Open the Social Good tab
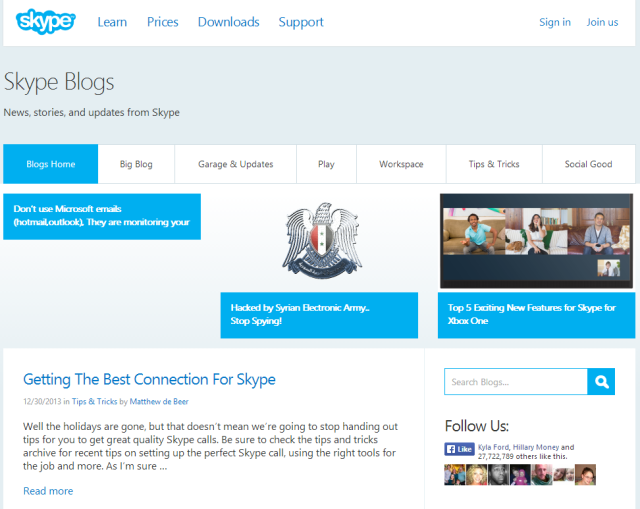 click(588, 164)
